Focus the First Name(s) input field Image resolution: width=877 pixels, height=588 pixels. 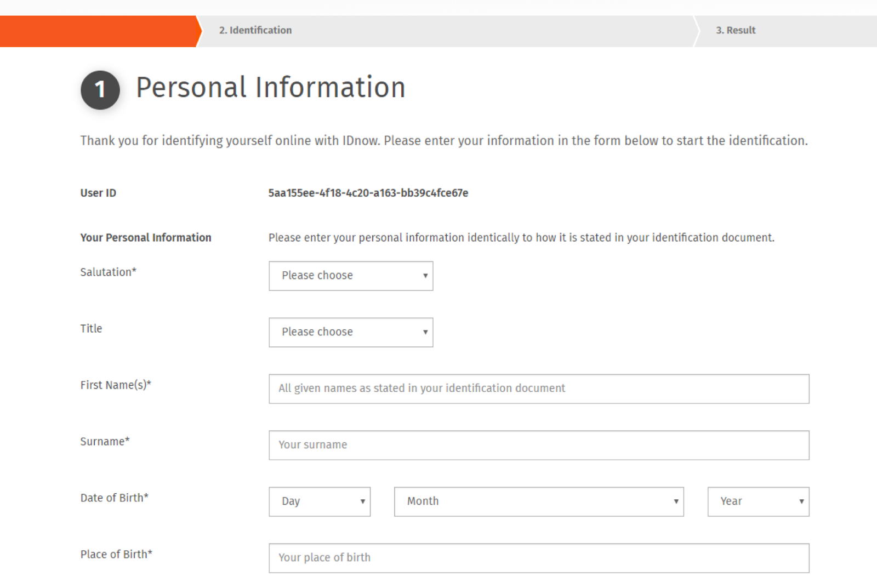539,389
